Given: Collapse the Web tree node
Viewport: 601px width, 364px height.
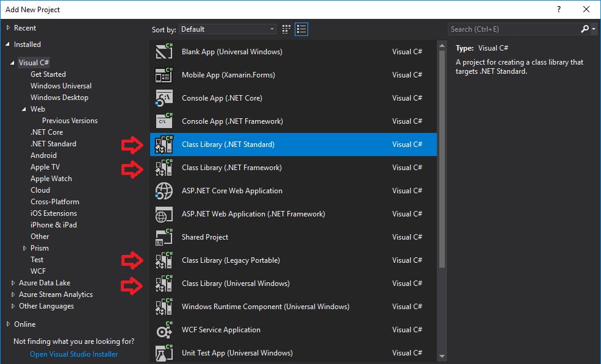Looking at the screenshot, I should coord(24,109).
